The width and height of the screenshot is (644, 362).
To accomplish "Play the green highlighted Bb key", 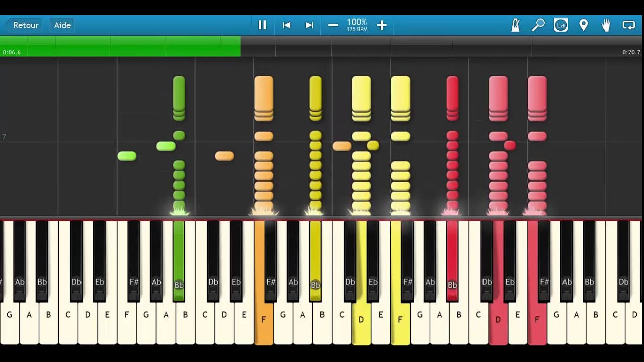I will [x=179, y=261].
